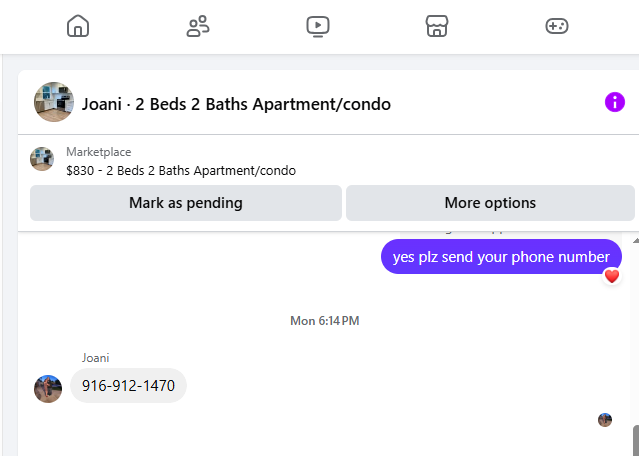Viewport: 639px width, 456px height.
Task: Click the Mon 6:14 PM timestamp
Action: 324,321
